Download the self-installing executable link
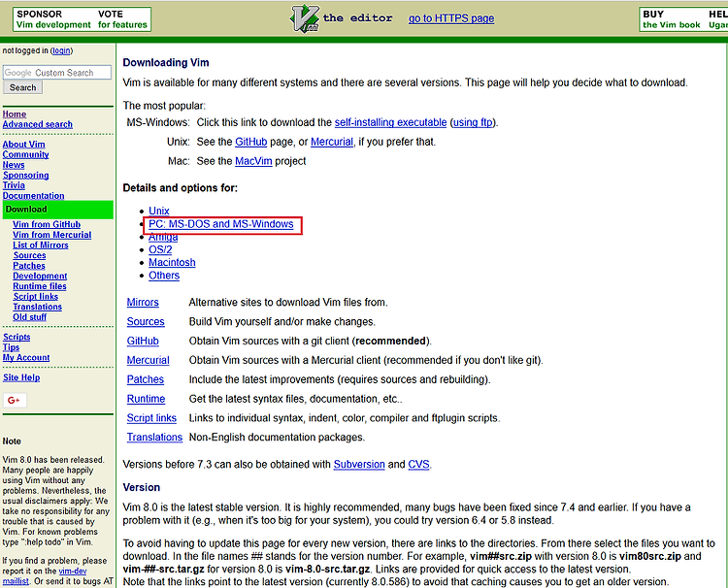728x588 pixels. tap(390, 122)
